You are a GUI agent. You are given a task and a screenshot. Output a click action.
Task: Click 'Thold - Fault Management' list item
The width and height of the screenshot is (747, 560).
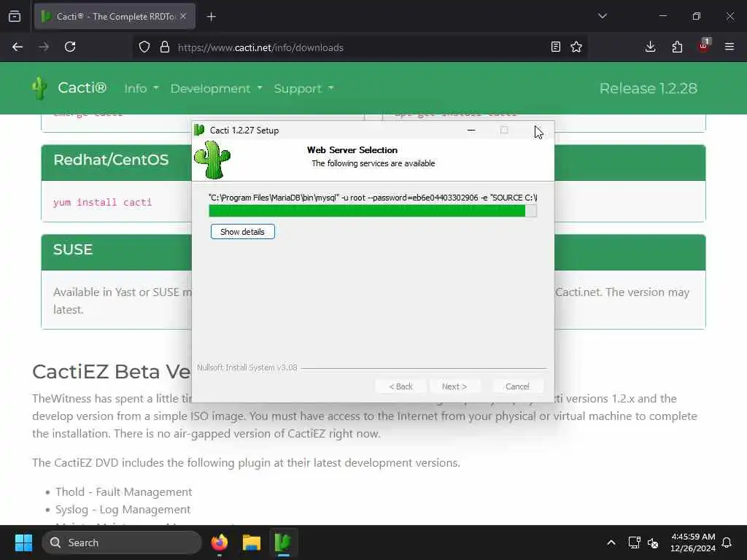click(x=124, y=491)
